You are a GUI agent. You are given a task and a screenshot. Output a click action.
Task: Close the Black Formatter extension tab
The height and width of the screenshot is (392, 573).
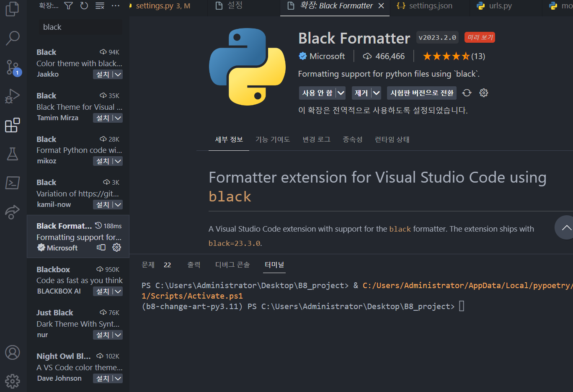click(x=381, y=6)
